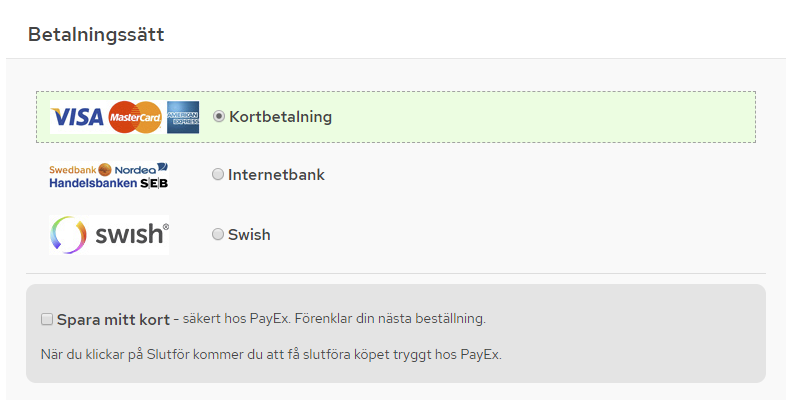791x404 pixels.
Task: Click the Swish logo image
Action: pos(109,235)
